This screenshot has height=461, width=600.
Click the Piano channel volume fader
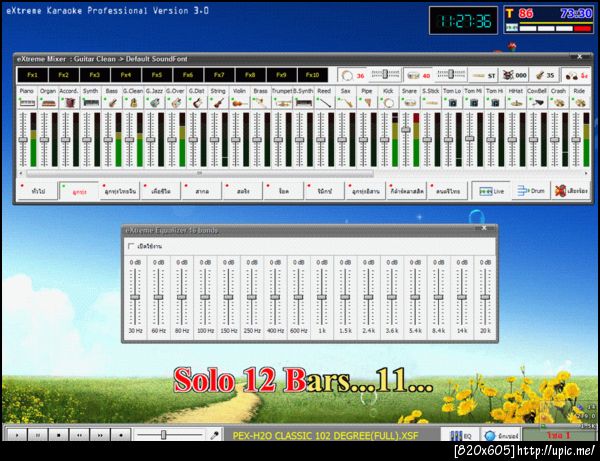tap(23, 140)
